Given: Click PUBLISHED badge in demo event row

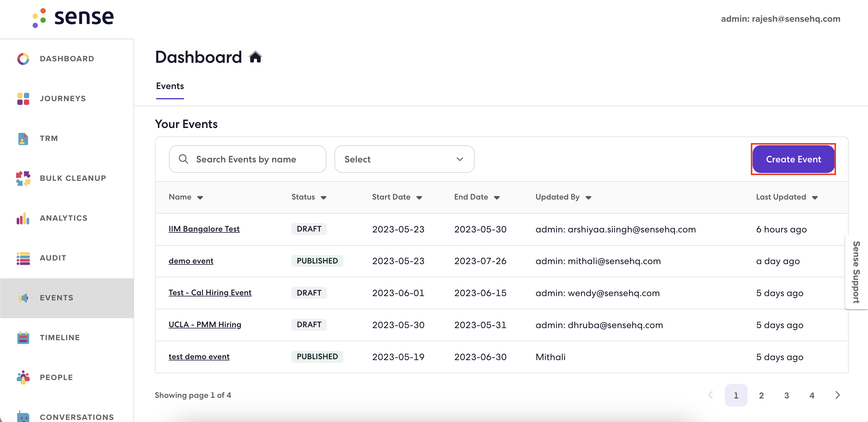Looking at the screenshot, I should [x=317, y=261].
